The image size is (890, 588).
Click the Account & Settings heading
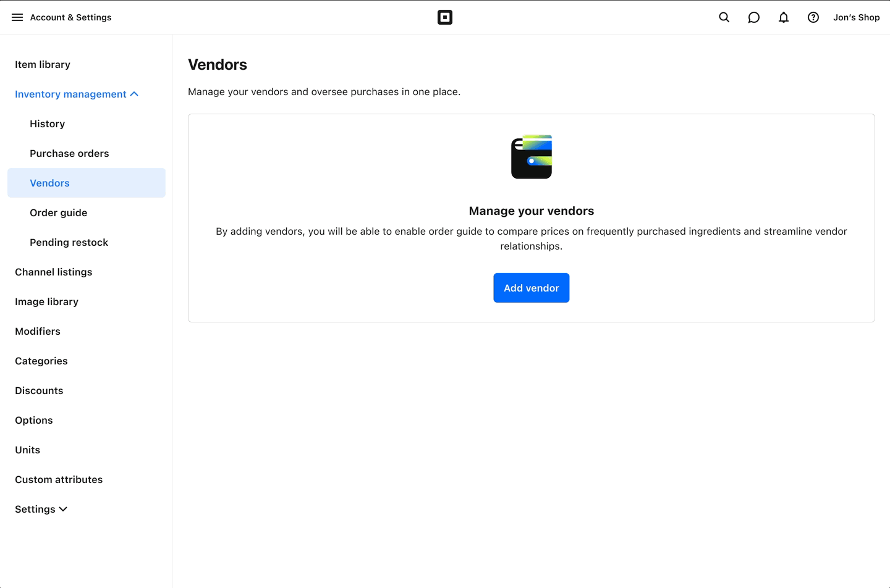[x=70, y=17]
